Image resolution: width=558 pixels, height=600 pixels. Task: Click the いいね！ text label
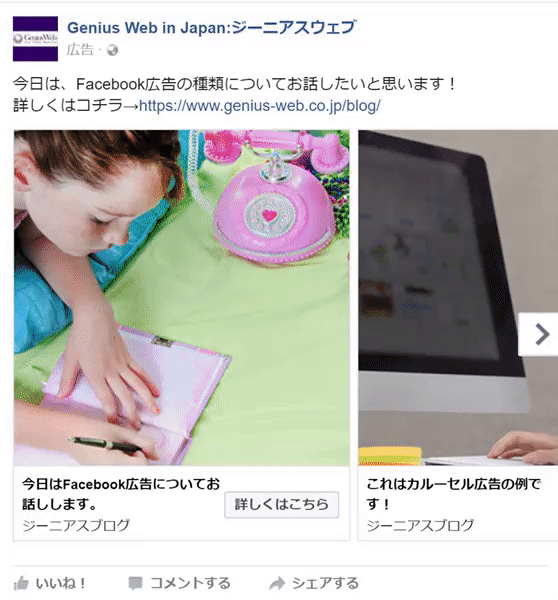coord(61,584)
